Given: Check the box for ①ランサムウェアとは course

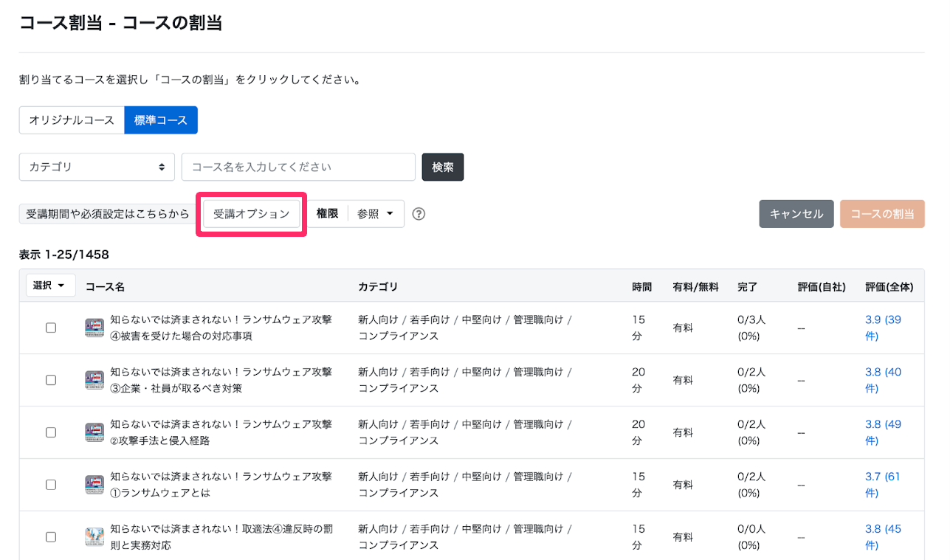Looking at the screenshot, I should [51, 485].
